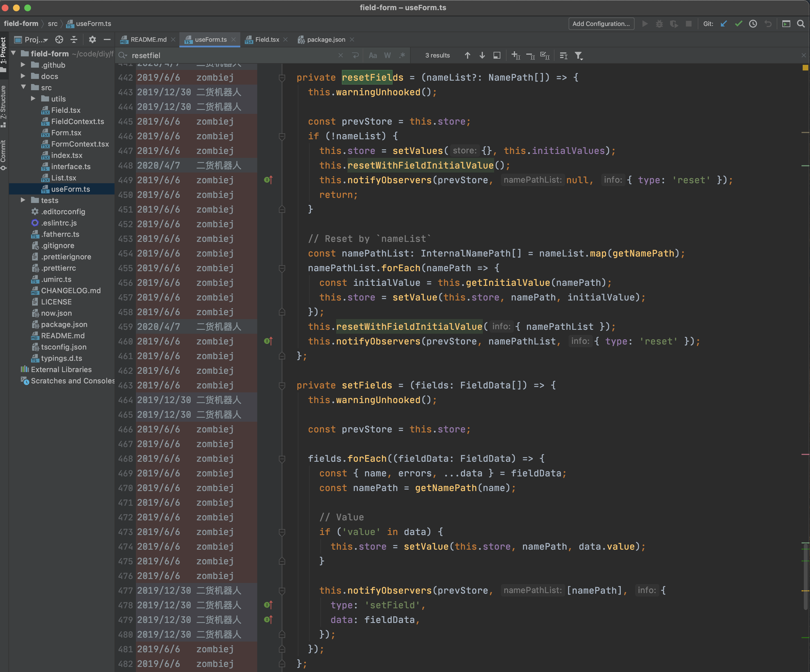The width and height of the screenshot is (810, 672).
Task: Open the search filter dropdown
Action: 579,56
